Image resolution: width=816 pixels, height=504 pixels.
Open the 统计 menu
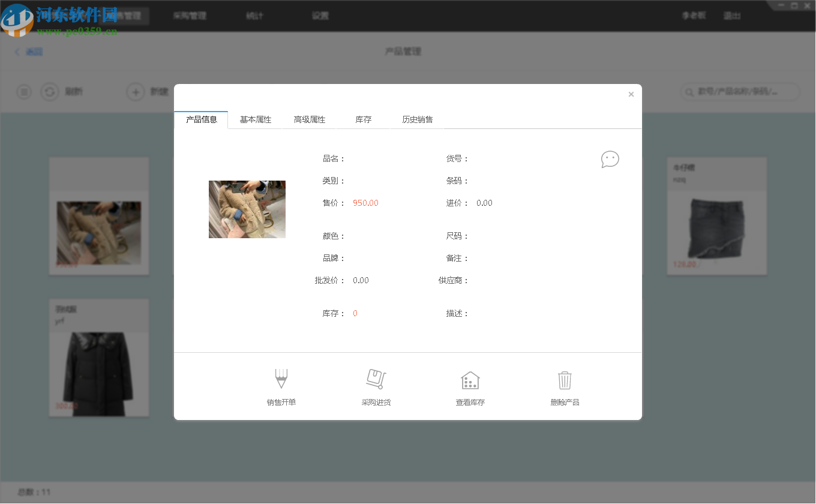254,16
